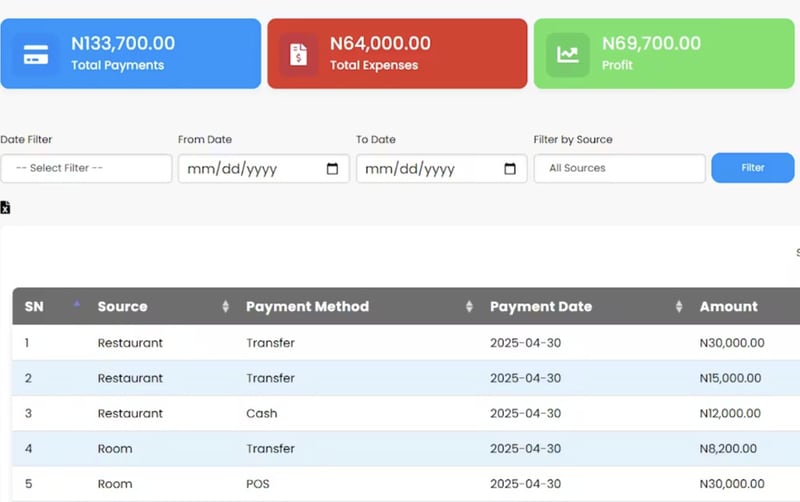This screenshot has height=502, width=800.
Task: Click the Profit chart icon
Action: (568, 54)
